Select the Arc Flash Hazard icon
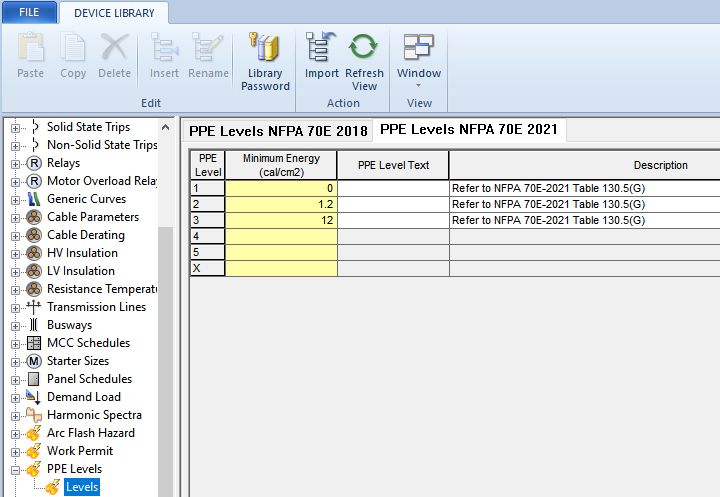The width and height of the screenshot is (720, 497). (x=34, y=433)
